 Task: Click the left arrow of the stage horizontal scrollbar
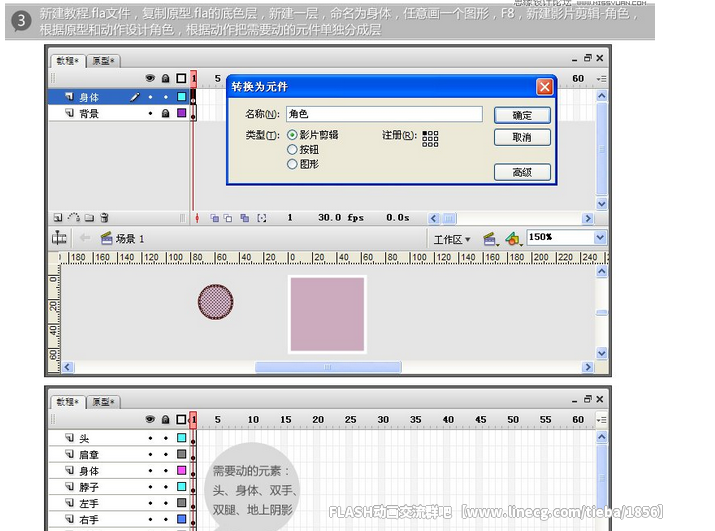tap(68, 367)
